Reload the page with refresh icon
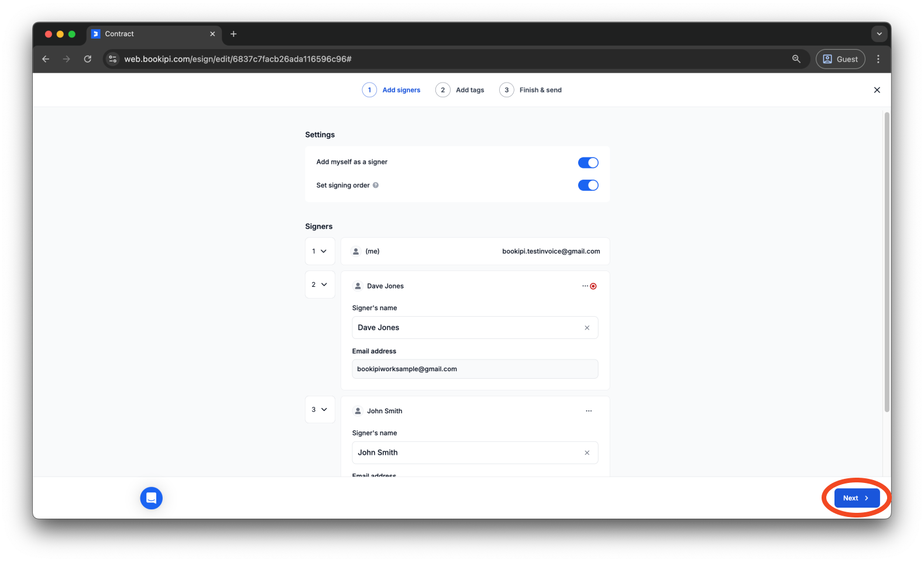This screenshot has width=924, height=562. pos(88,59)
